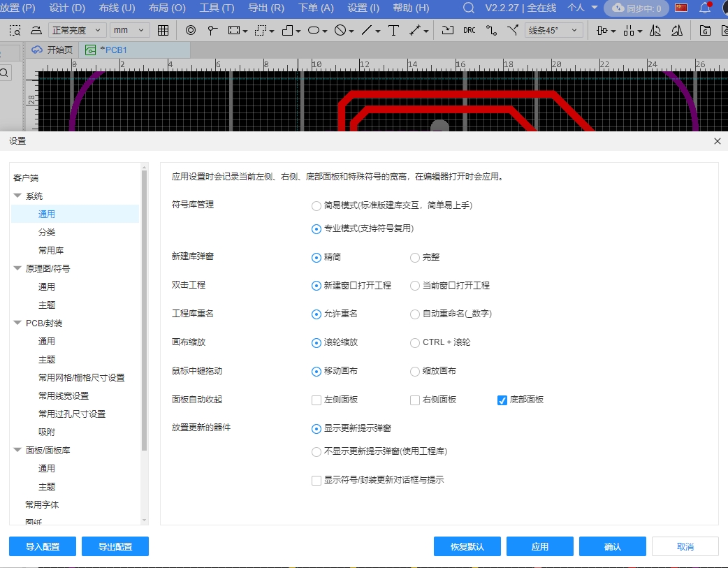
Task: Click the settings tree vertical scrollbar
Action: pos(145,310)
